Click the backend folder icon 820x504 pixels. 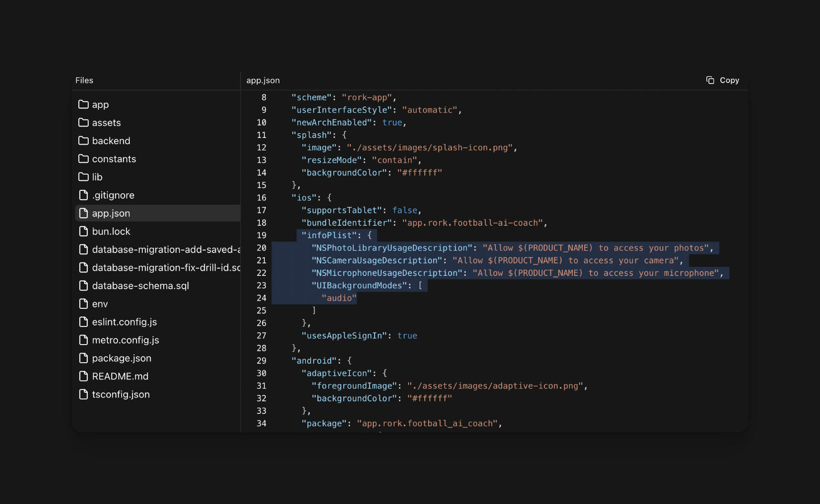click(x=84, y=140)
